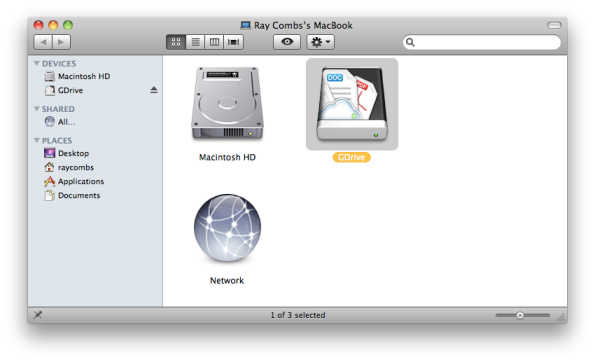Eject GDrive from the sidebar
The image size is (595, 362).
[154, 90]
